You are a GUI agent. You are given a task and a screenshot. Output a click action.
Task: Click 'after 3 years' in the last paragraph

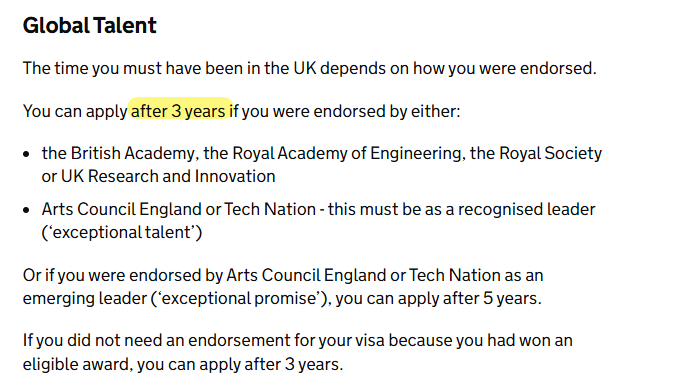[292, 364]
